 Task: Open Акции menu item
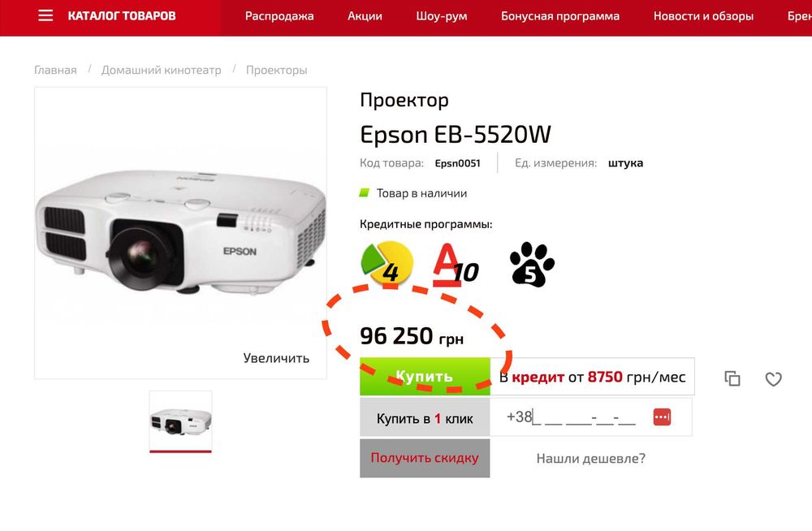point(365,16)
